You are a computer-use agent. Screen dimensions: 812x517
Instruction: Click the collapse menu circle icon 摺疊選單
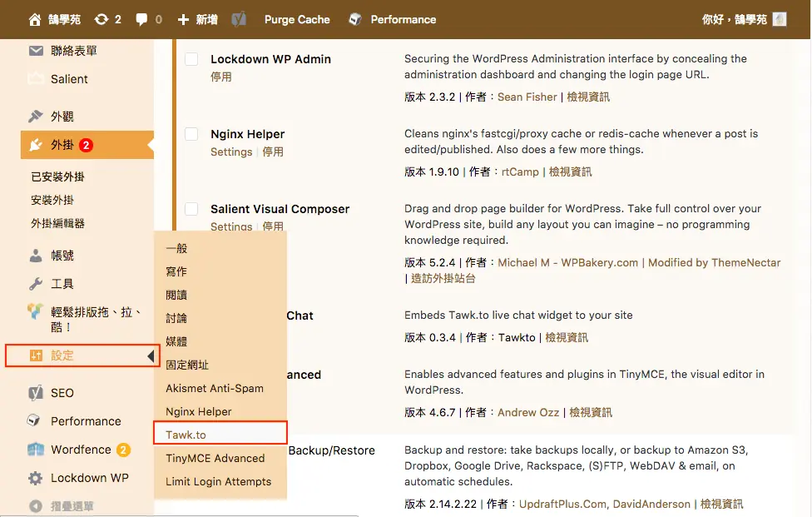36,506
